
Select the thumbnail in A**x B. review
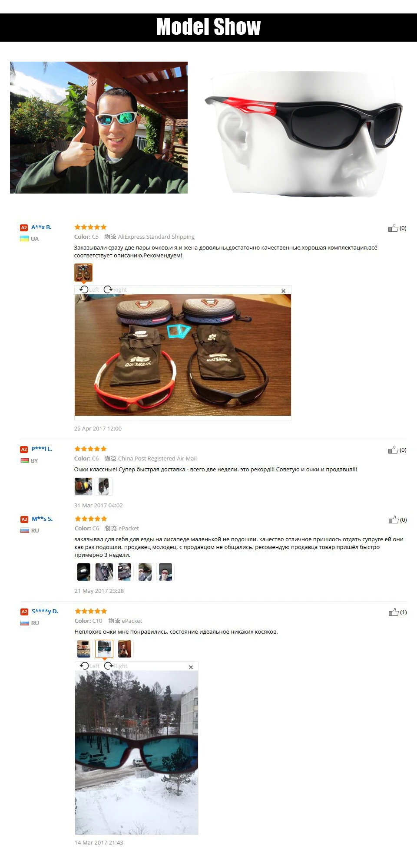pos(83,273)
